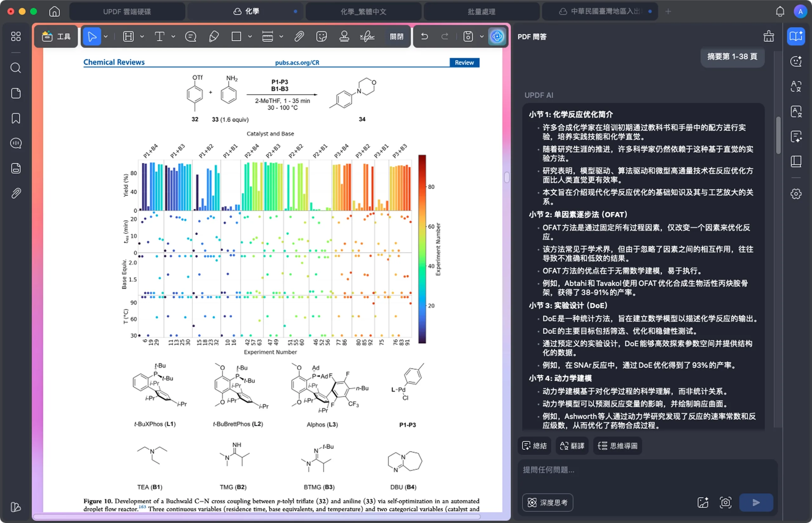The image size is (812, 523).
Task: Open the signature tool
Action: pyautogui.click(x=367, y=36)
